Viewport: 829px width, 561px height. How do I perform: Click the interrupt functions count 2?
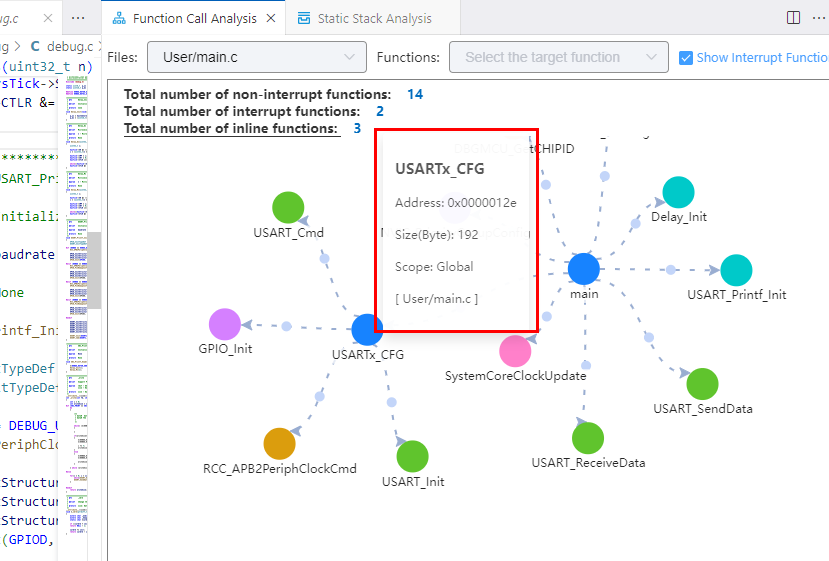tap(380, 112)
